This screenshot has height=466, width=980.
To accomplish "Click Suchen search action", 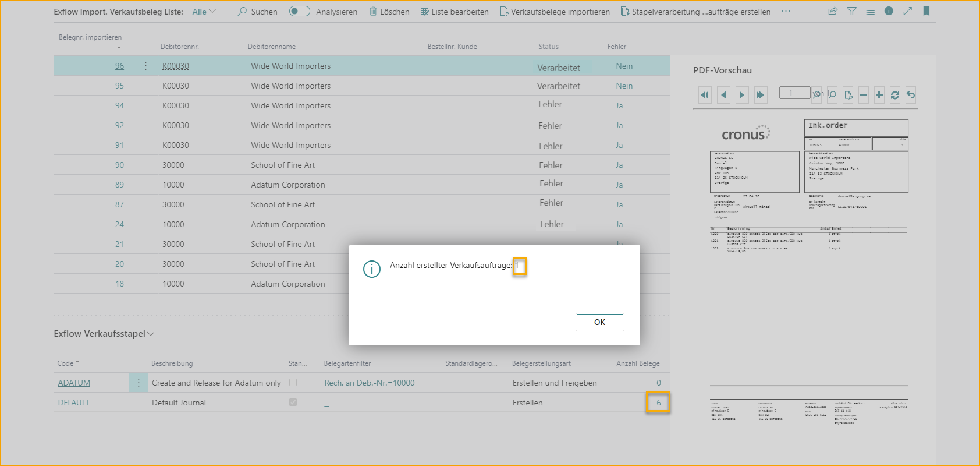I will [x=257, y=12].
